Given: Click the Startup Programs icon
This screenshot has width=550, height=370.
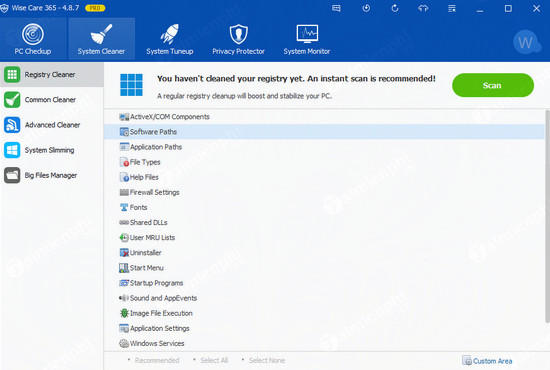Looking at the screenshot, I should pos(124,283).
